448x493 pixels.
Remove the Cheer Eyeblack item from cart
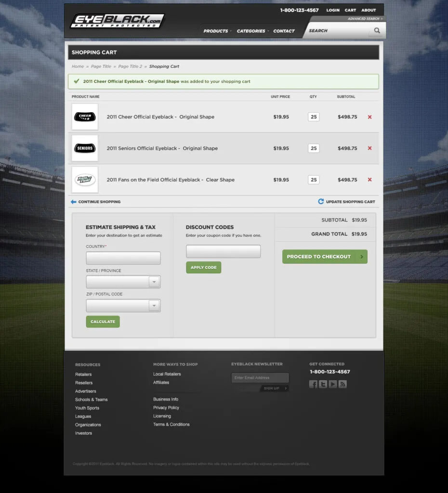click(369, 117)
